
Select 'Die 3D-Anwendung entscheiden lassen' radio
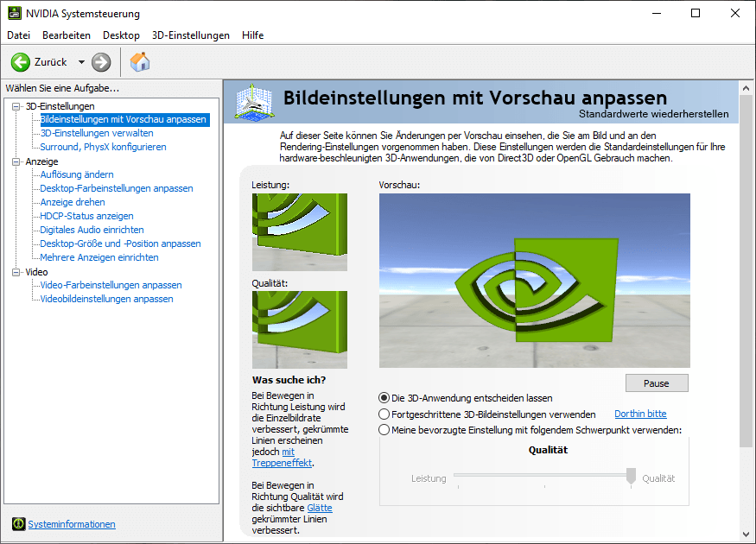pyautogui.click(x=384, y=398)
